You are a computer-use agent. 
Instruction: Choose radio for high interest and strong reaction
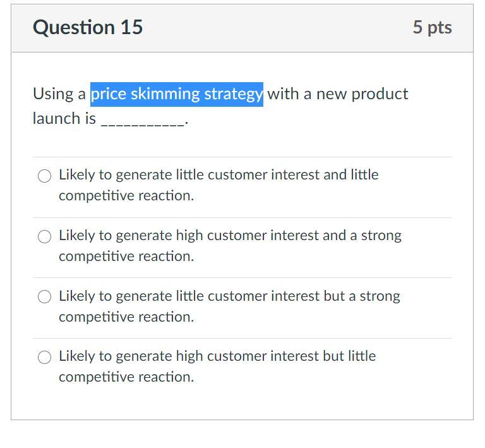(x=44, y=236)
